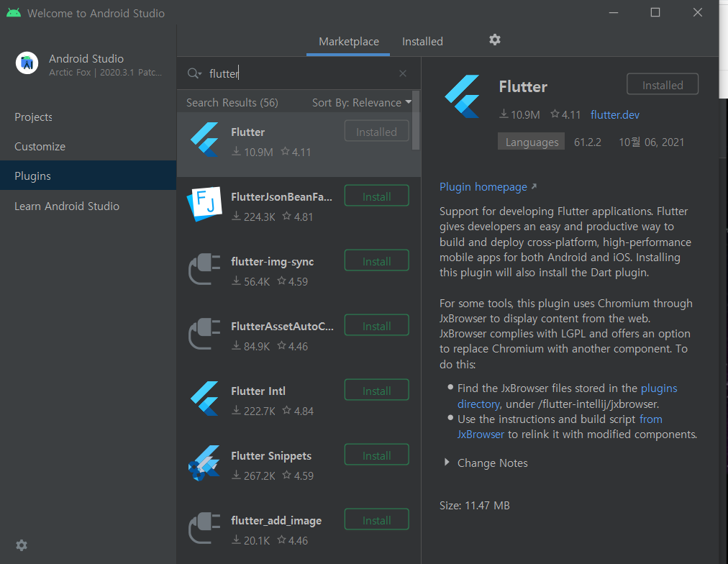Select Flutter Snippets plugin name
Screen dimensions: 728x564
(x=271, y=456)
